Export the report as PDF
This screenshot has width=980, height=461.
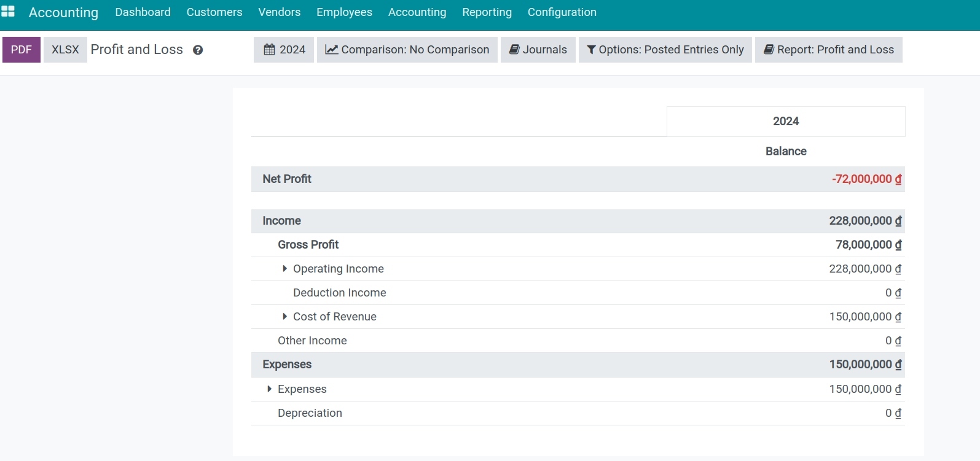click(x=22, y=50)
